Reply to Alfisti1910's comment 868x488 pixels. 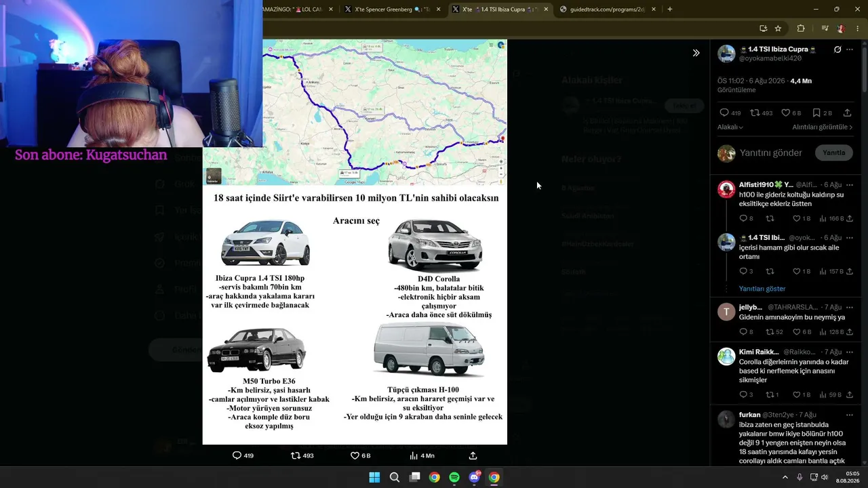tap(746, 218)
